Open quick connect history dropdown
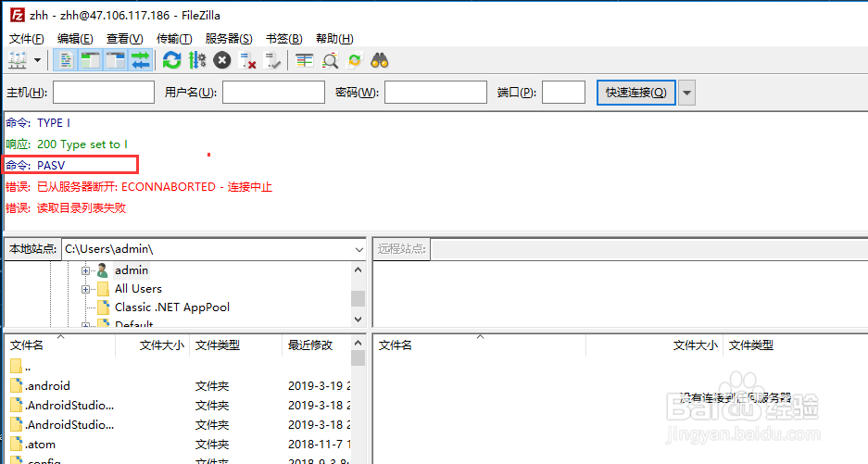 (687, 93)
